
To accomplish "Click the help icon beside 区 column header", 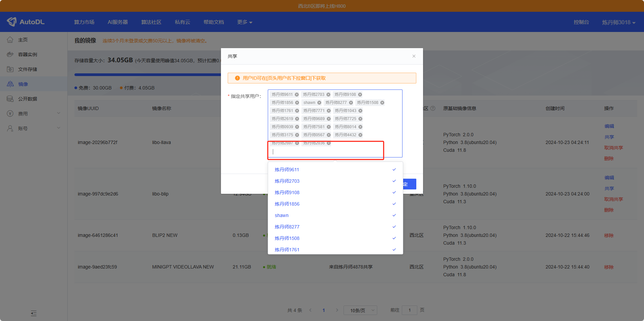I will coord(433,108).
